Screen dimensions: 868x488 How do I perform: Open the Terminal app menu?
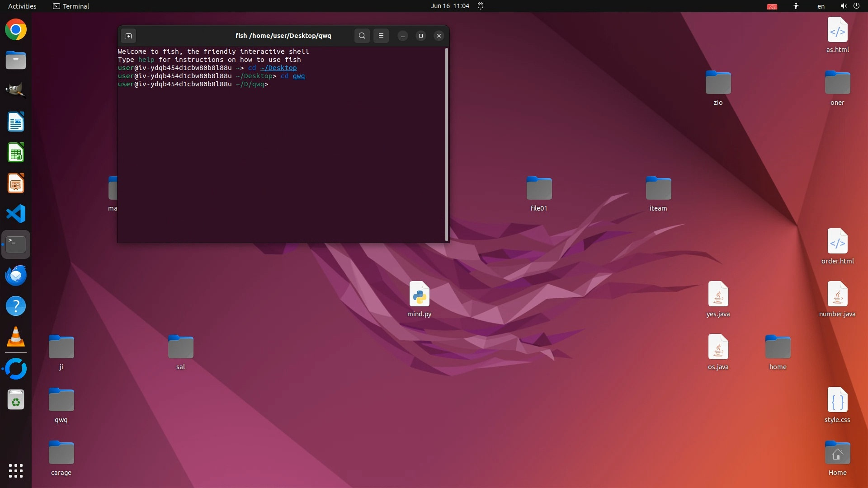71,6
